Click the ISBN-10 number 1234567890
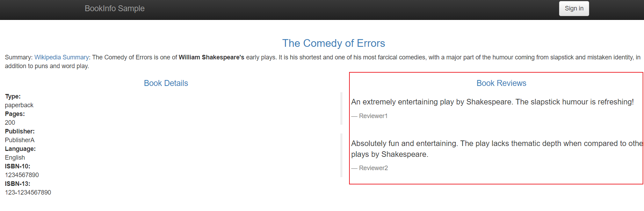This screenshot has height=211, width=644. [x=22, y=175]
